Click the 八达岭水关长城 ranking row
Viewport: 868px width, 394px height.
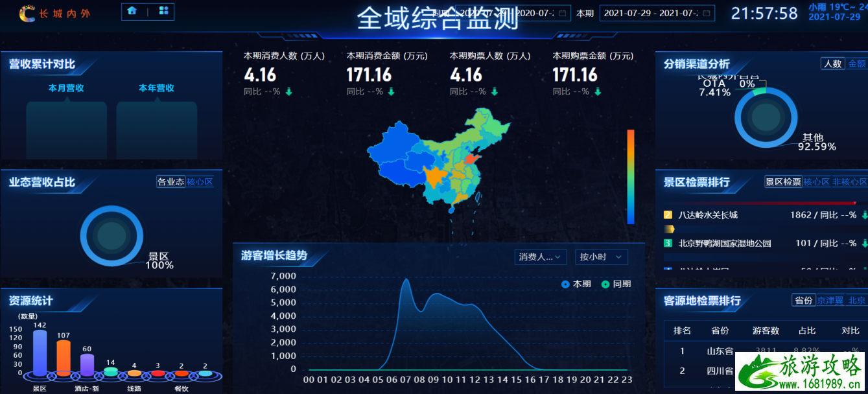766,214
